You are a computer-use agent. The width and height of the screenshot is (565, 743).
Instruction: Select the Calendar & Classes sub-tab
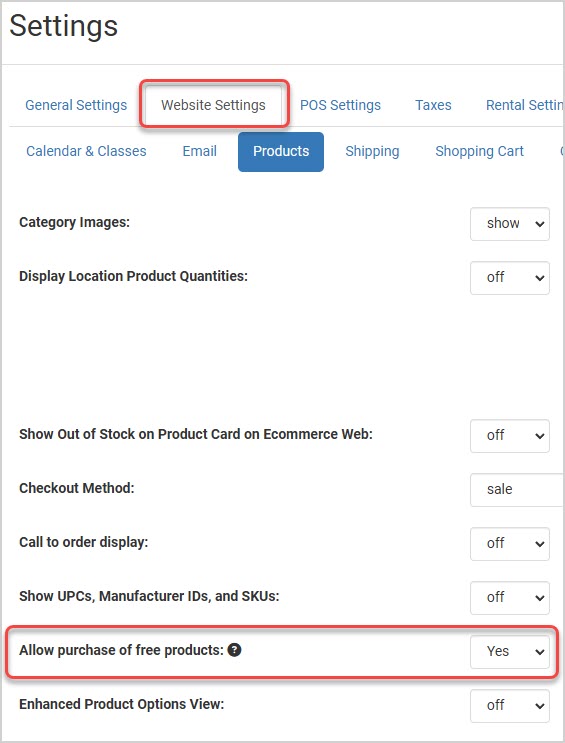click(x=86, y=151)
